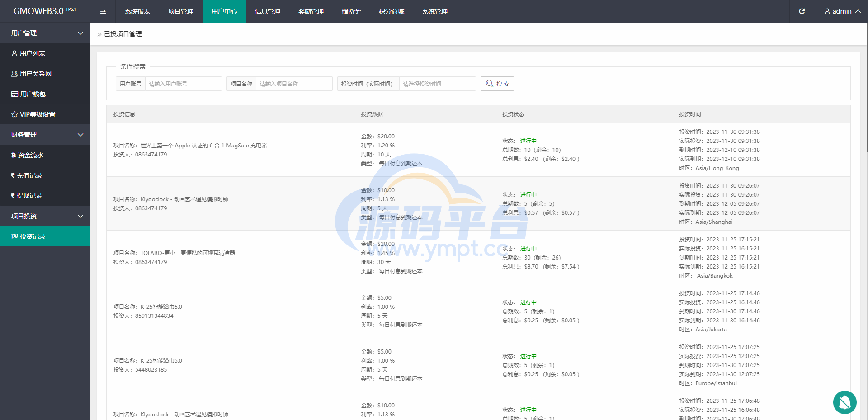Viewport: 868px width, 420px height.
Task: Select the 用户中心 top menu
Action: (x=224, y=11)
